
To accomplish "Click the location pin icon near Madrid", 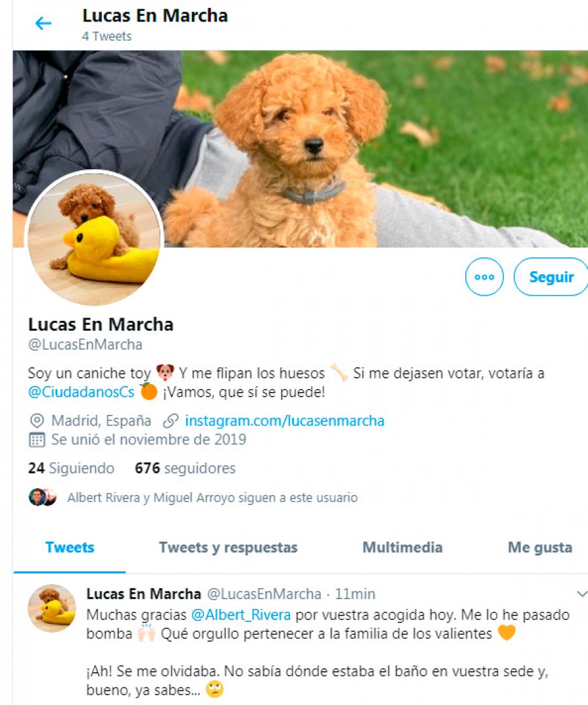I will pyautogui.click(x=37, y=421).
